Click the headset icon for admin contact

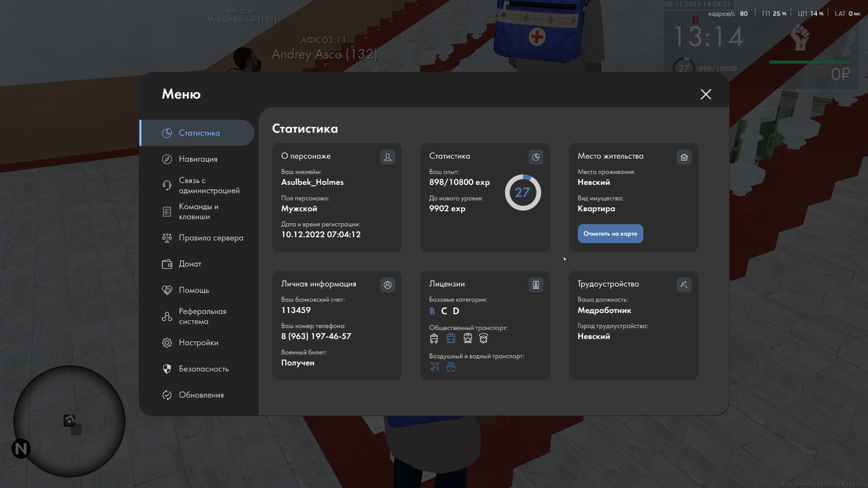167,186
